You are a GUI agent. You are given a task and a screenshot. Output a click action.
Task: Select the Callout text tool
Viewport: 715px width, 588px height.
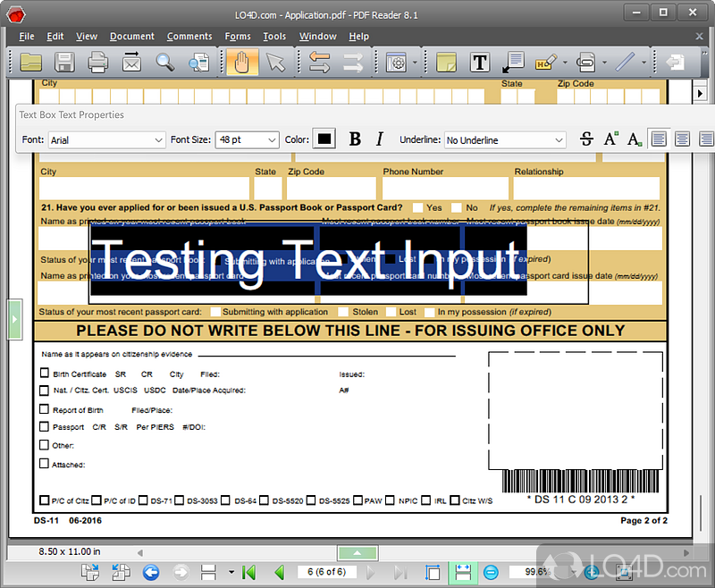513,62
